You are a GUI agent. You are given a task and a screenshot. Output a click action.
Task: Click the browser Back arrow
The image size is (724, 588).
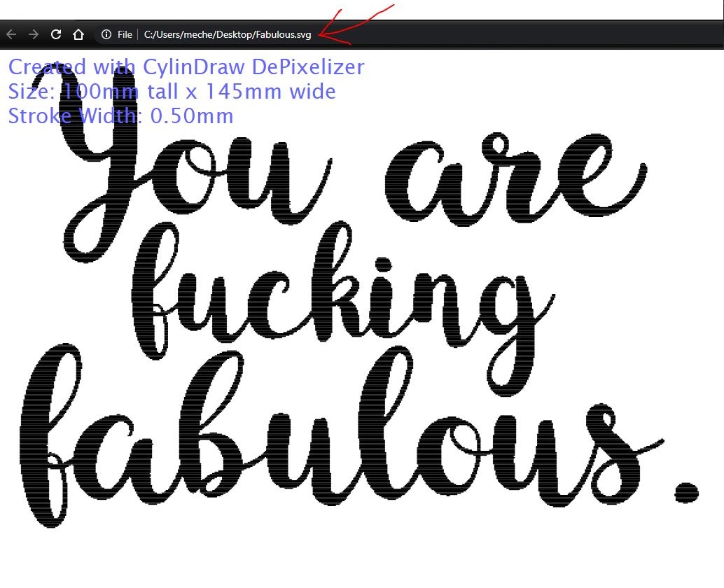click(11, 34)
